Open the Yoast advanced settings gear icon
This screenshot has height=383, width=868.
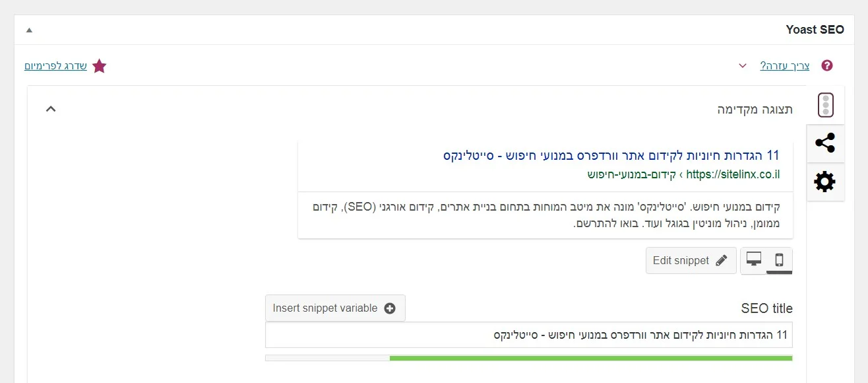(826, 182)
